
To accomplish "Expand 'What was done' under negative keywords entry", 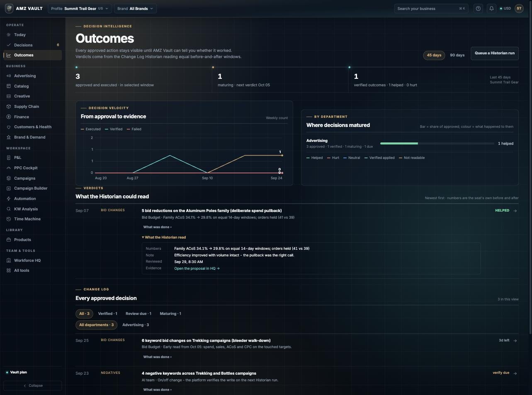I will click(157, 390).
